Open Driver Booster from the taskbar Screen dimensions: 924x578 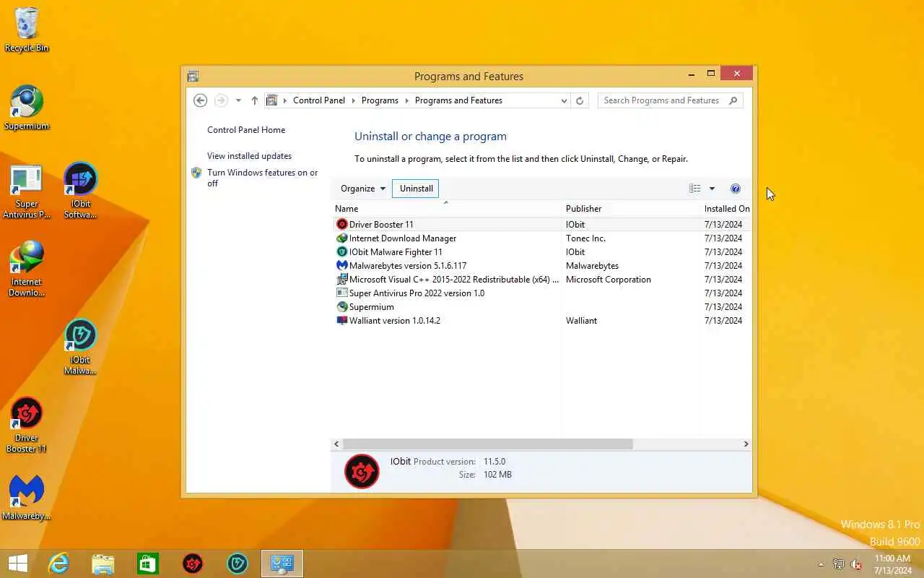(193, 564)
